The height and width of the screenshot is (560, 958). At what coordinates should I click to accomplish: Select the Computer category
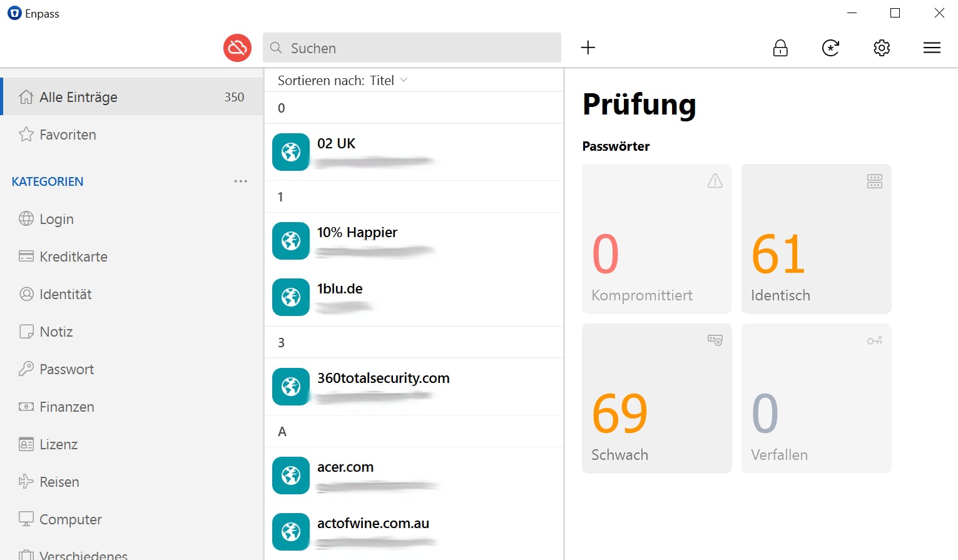(x=131, y=519)
